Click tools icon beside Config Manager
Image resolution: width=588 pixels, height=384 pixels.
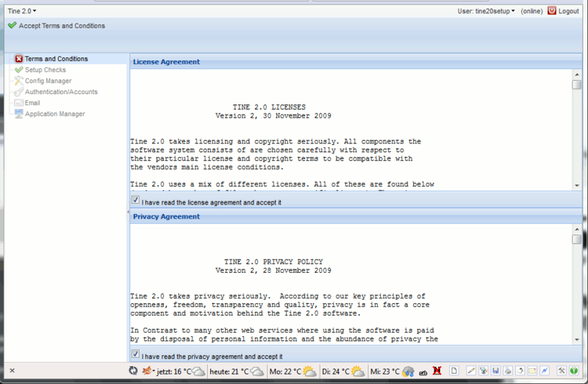(x=19, y=81)
